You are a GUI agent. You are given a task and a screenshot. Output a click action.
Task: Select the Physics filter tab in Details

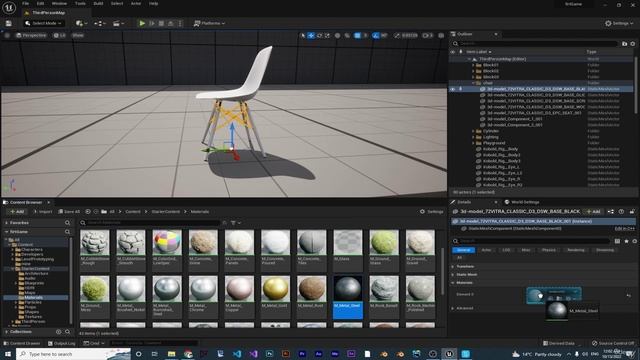coord(549,250)
